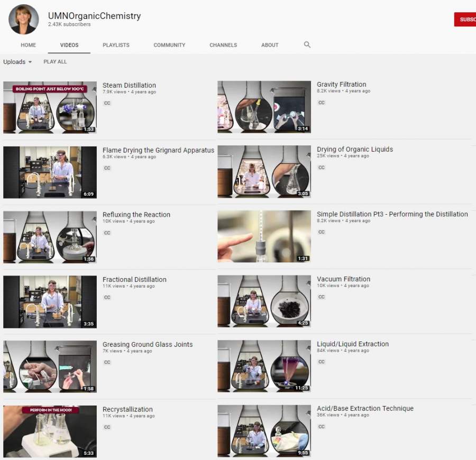The image size is (476, 460).
Task: Play the Refluxing the Reaction video thumbnail
Action: [50, 237]
